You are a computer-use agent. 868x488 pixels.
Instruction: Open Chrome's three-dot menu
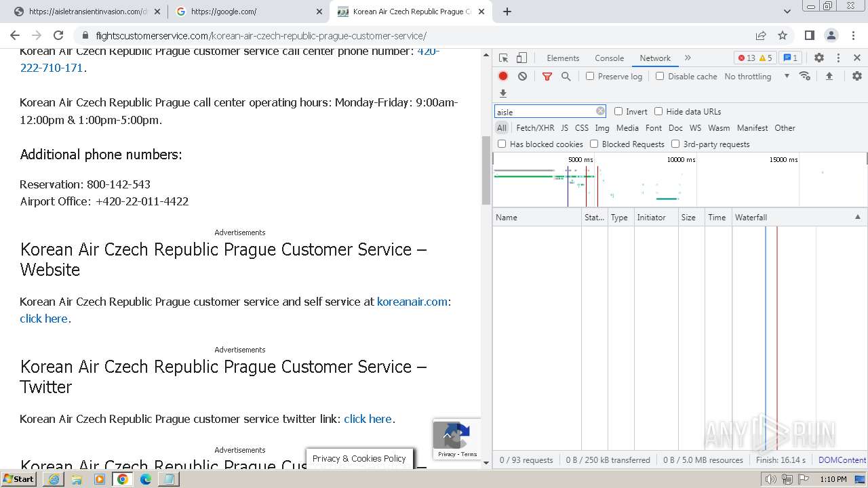click(852, 35)
